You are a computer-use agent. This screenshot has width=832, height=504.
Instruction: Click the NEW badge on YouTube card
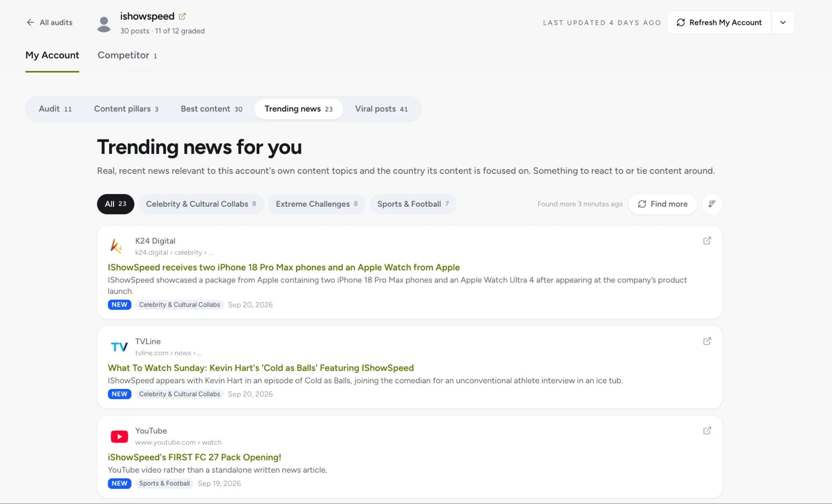tap(120, 483)
